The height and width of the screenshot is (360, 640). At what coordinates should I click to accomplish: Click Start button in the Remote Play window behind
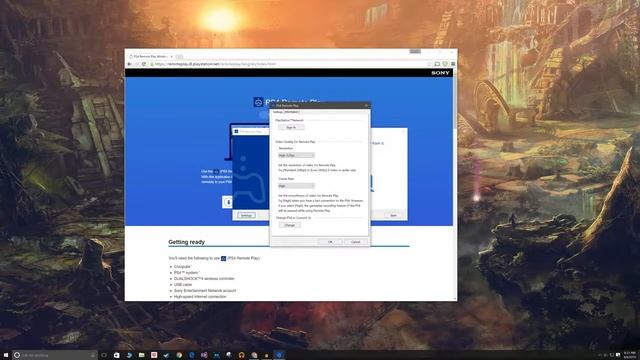(x=393, y=215)
